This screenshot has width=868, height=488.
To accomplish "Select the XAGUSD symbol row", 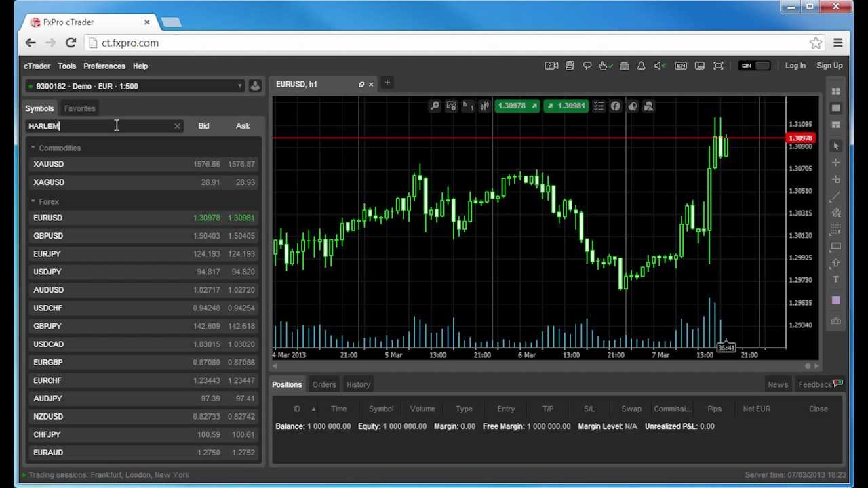I will click(x=143, y=182).
